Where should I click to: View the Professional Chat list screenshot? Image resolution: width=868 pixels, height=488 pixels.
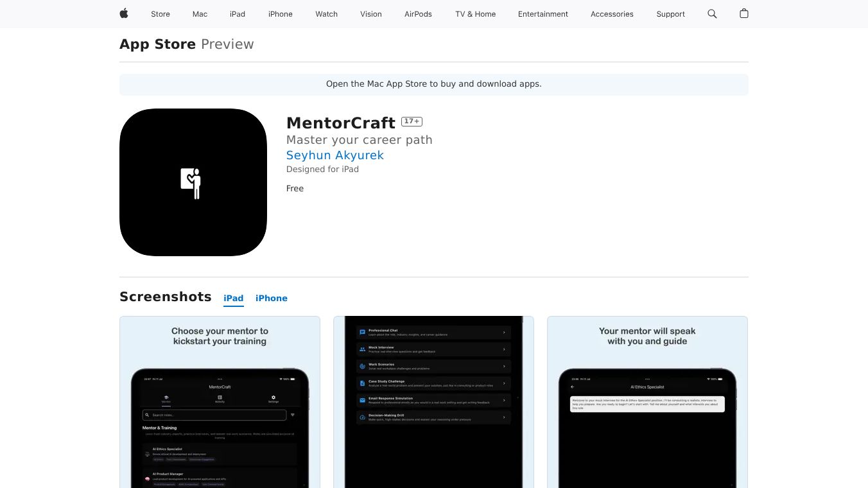[433, 402]
